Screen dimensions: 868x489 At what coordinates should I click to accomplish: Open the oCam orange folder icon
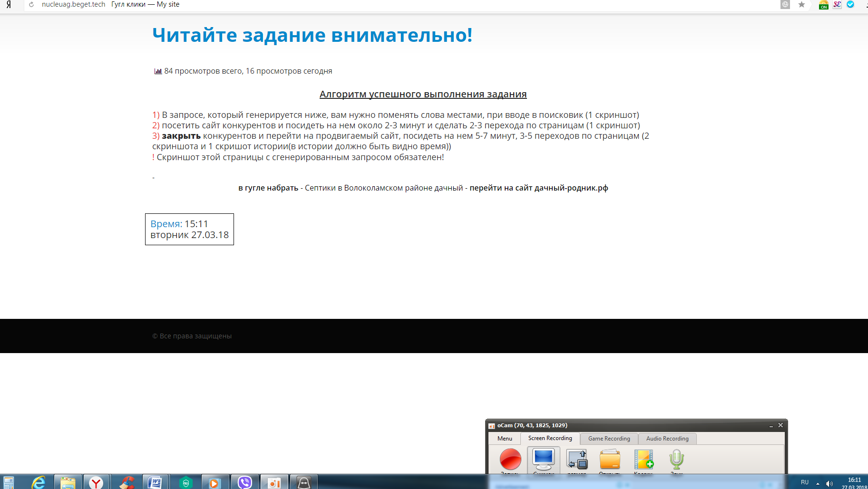pyautogui.click(x=610, y=460)
